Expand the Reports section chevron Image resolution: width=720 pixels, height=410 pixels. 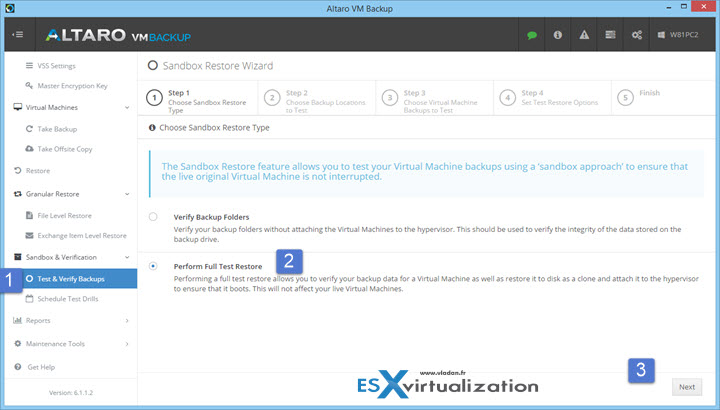[x=127, y=320]
